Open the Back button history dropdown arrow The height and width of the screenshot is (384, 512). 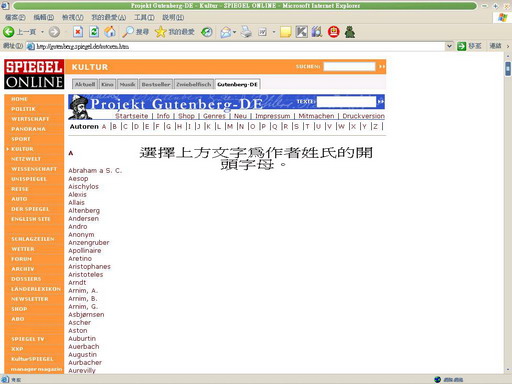point(42,32)
